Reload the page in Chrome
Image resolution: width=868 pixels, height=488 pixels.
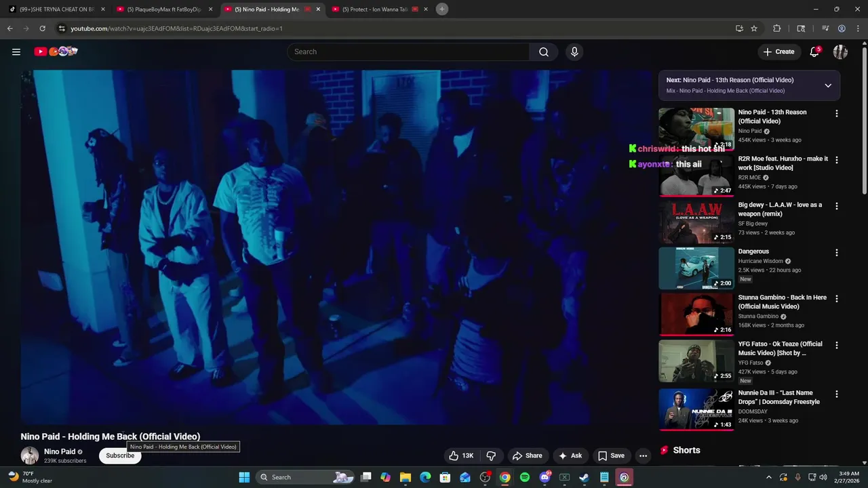42,28
